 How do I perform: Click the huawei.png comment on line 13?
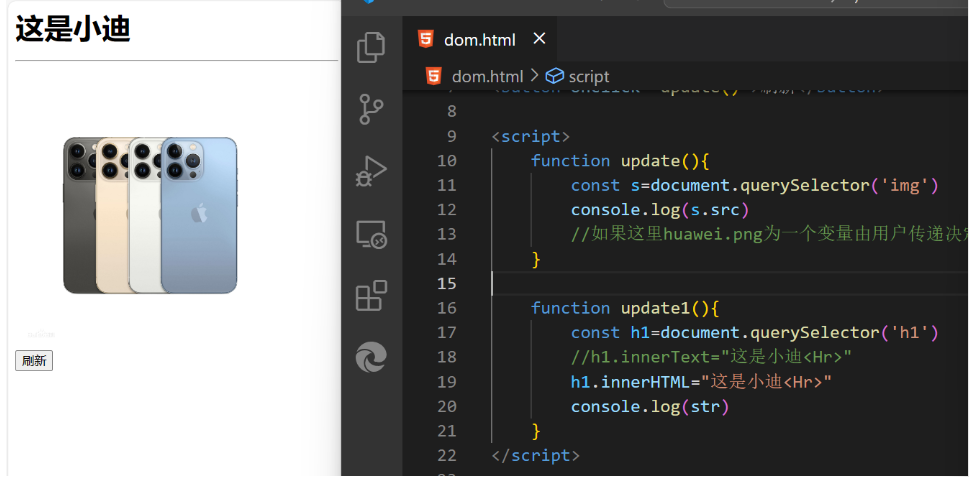pos(769,234)
